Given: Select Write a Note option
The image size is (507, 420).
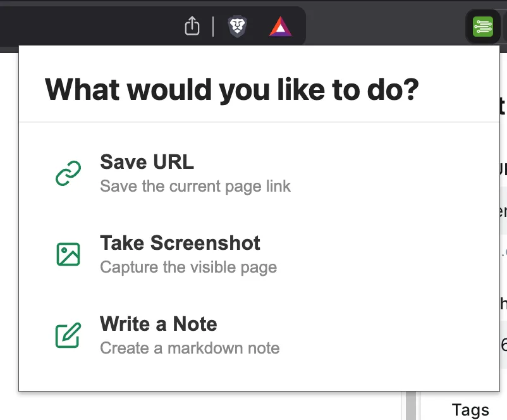Looking at the screenshot, I should click(x=259, y=335).
